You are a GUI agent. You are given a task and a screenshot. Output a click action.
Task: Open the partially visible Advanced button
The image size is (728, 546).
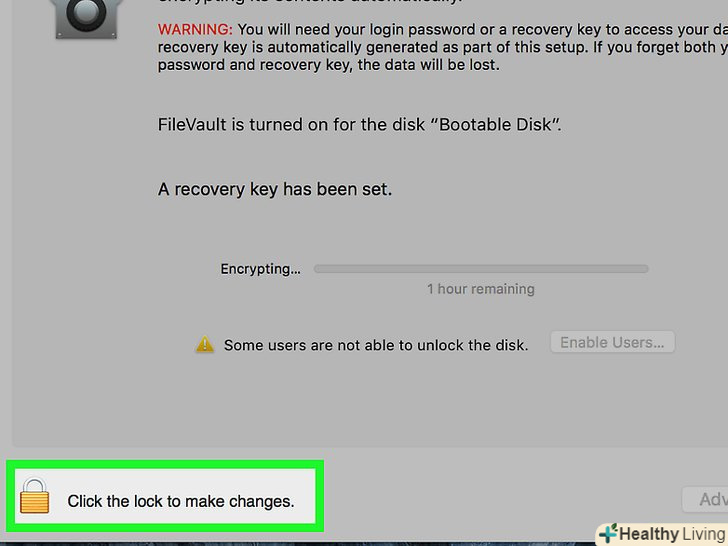point(704,499)
